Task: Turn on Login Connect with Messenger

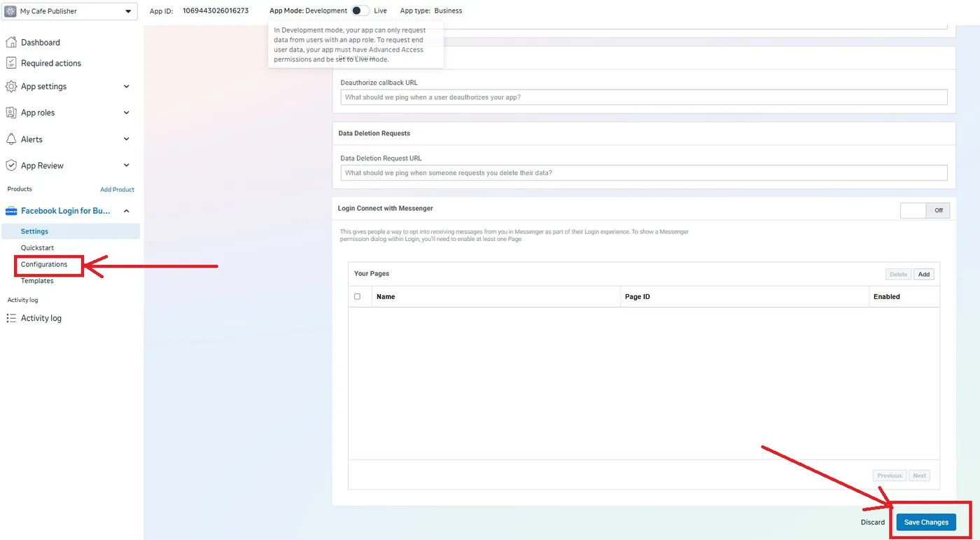Action: coord(925,210)
